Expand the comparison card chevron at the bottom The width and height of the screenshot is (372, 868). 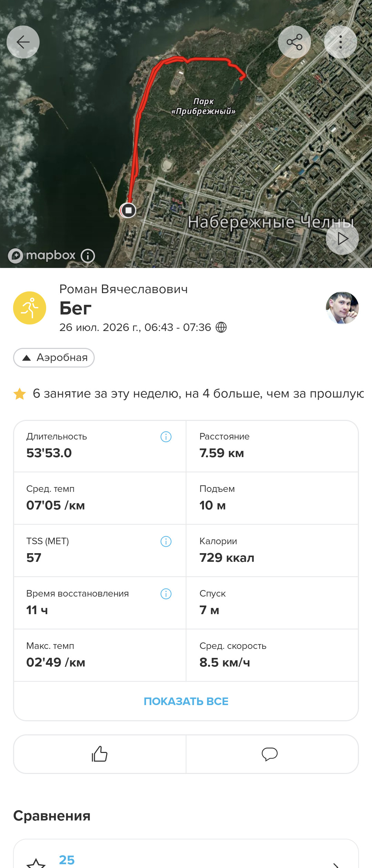pos(335,864)
